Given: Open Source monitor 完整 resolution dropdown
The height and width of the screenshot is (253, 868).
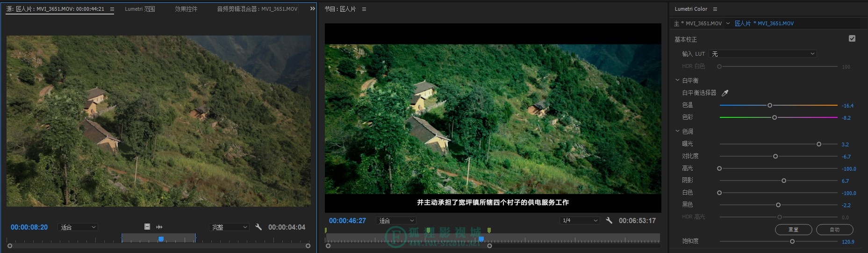Looking at the screenshot, I should click(229, 227).
